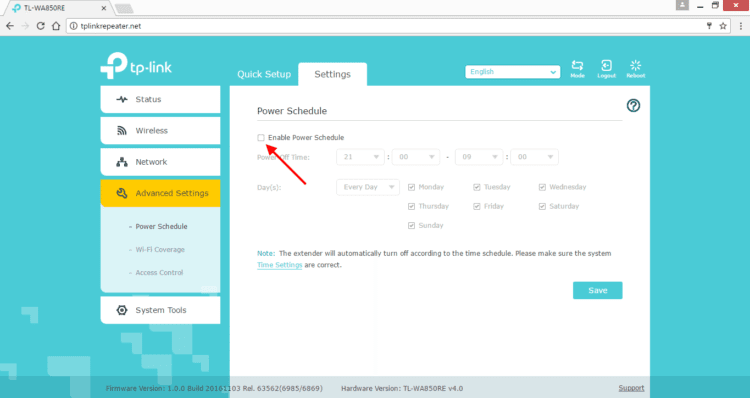Click the Firmware Version text in footer

tap(214, 388)
